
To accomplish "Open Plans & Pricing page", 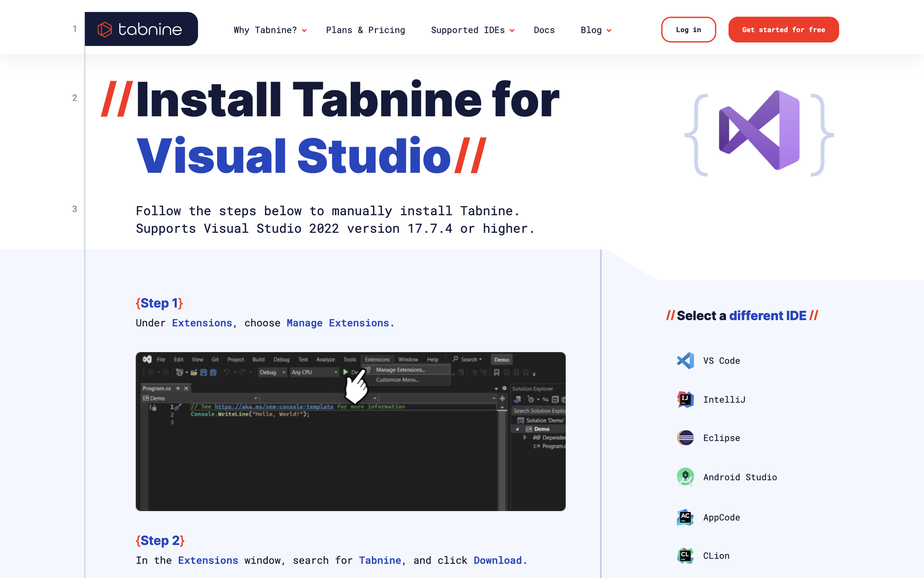I will [x=365, y=30].
